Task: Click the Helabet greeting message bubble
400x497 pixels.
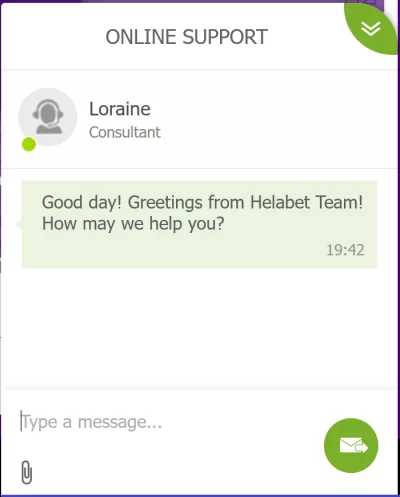Action: pos(199,224)
